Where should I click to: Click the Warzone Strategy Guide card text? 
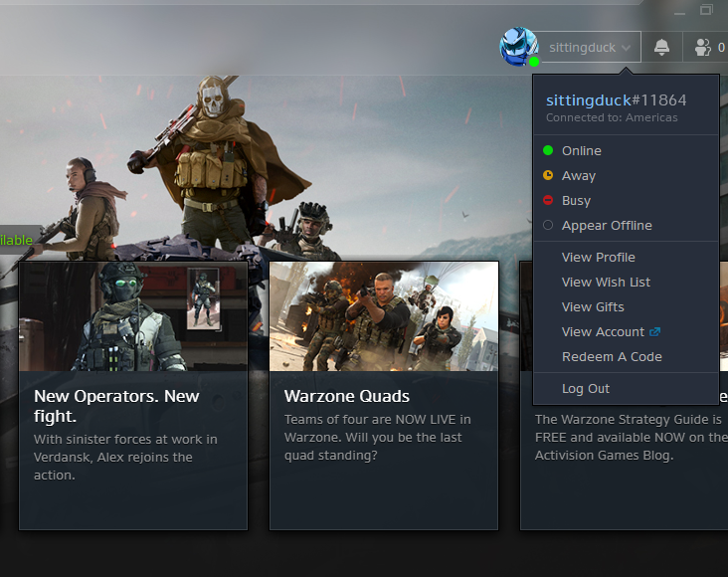pos(631,437)
